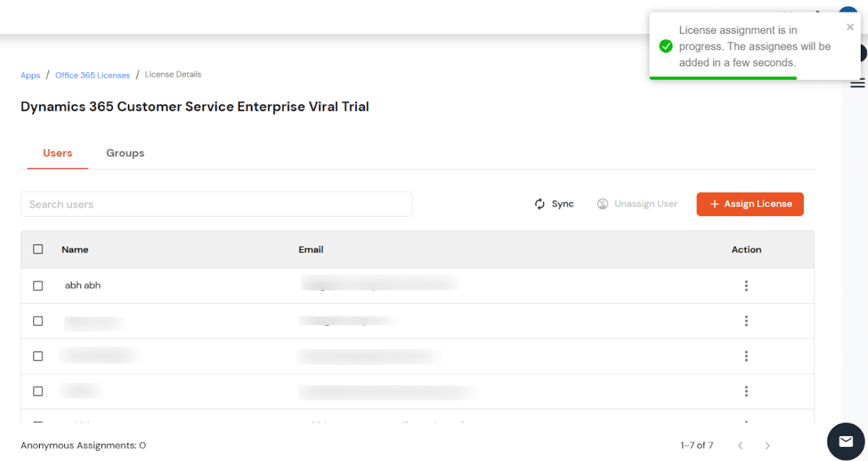This screenshot has height=461, width=868.
Task: Open the three-dot menu on the fourth row
Action: 746,391
